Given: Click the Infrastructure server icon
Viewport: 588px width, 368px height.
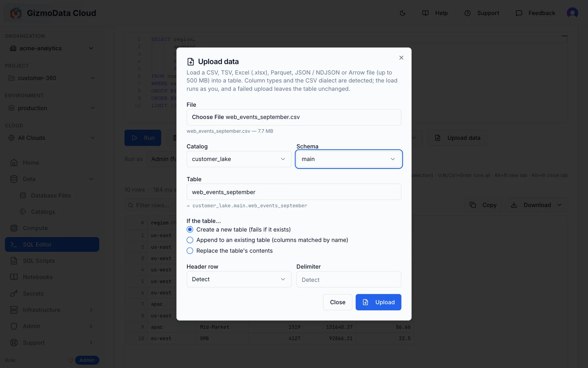Looking at the screenshot, I should point(14,310).
